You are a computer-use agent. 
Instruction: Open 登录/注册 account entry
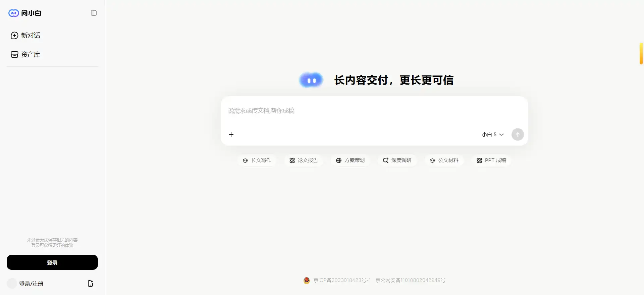click(x=31, y=284)
